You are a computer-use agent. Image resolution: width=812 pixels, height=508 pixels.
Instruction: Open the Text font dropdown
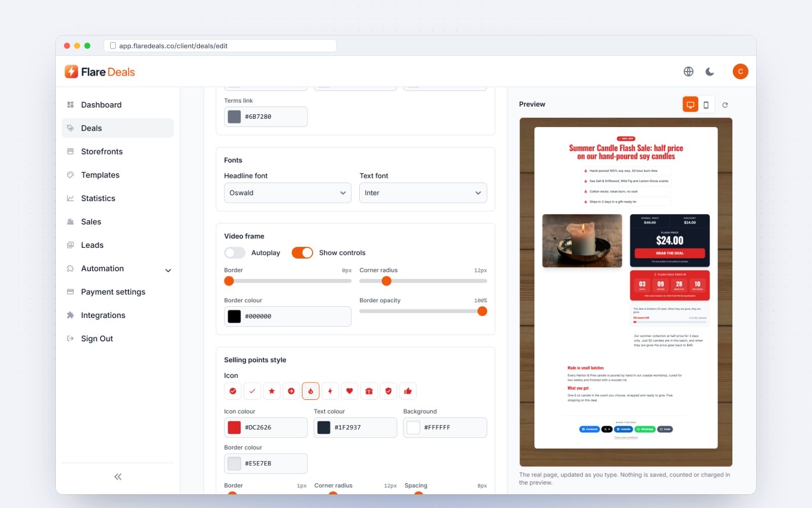pyautogui.click(x=423, y=193)
